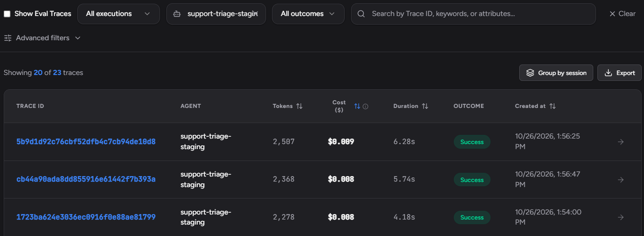644x236 pixels.
Task: Click arrow icon on the 6.28s trace row
Action: pos(621,142)
